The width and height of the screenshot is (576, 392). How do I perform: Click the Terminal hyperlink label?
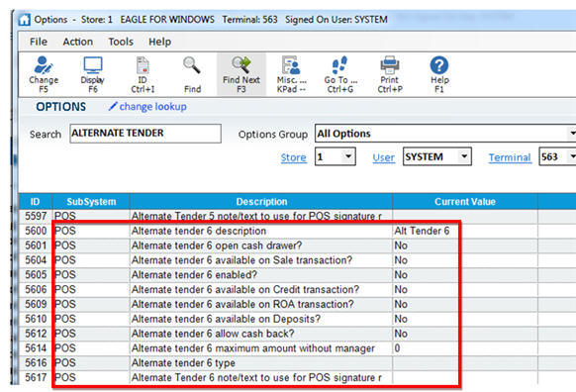pyautogui.click(x=510, y=157)
